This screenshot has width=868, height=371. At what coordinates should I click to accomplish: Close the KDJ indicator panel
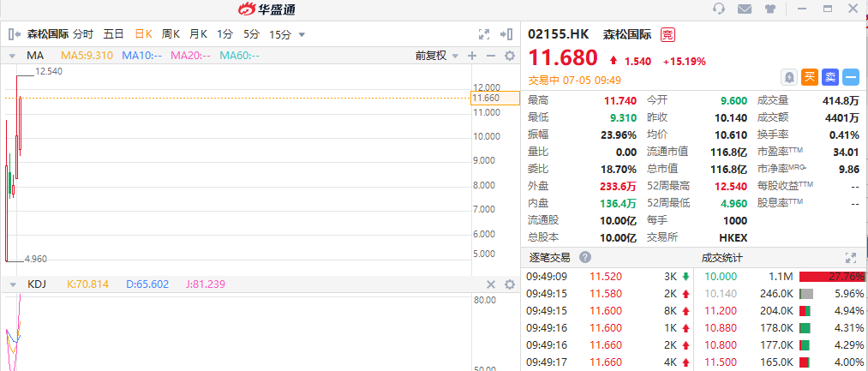click(x=490, y=284)
